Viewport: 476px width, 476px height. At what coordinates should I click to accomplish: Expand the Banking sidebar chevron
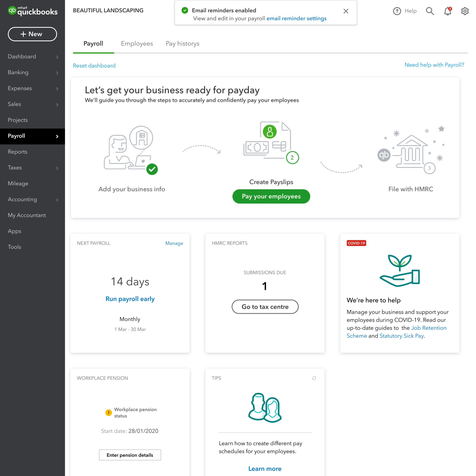tap(57, 73)
